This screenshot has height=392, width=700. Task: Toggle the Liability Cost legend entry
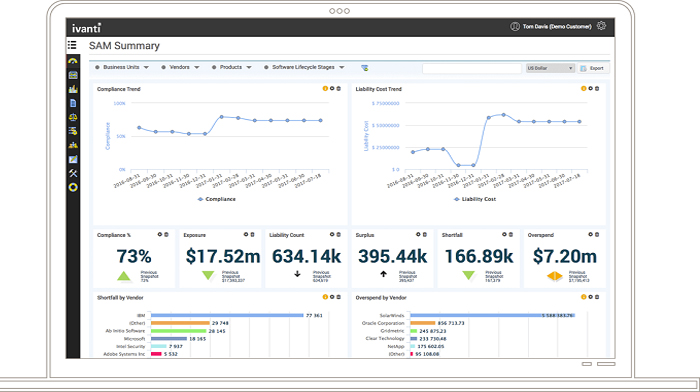[475, 199]
